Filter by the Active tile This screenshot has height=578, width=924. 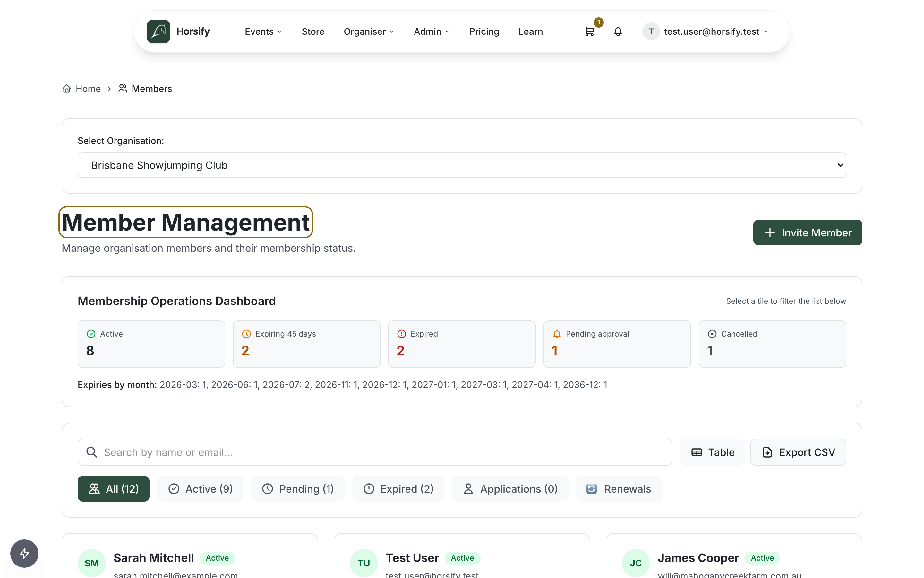[x=151, y=344]
